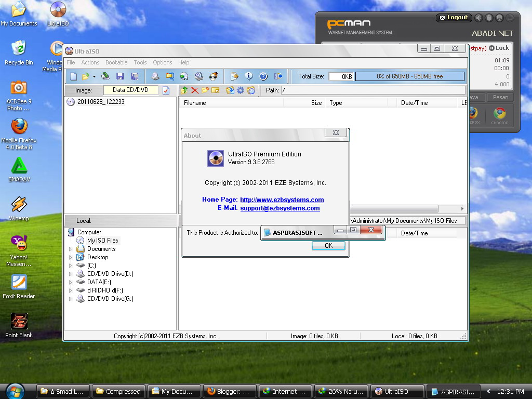Image resolution: width=532 pixels, height=399 pixels.
Task: Click the Exit door toolbar icon
Action: click(x=278, y=76)
